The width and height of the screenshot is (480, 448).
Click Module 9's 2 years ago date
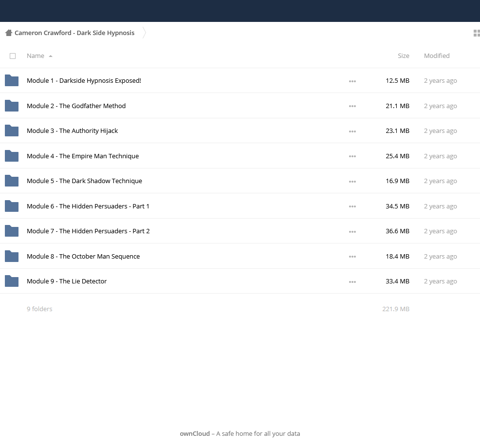(441, 281)
